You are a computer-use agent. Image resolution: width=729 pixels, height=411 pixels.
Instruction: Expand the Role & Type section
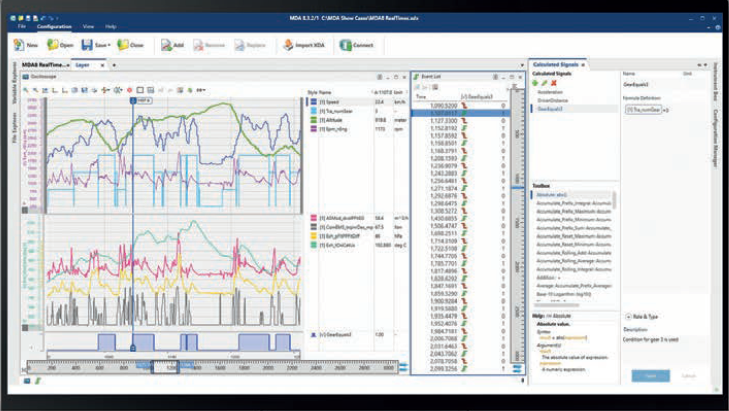[627, 316]
